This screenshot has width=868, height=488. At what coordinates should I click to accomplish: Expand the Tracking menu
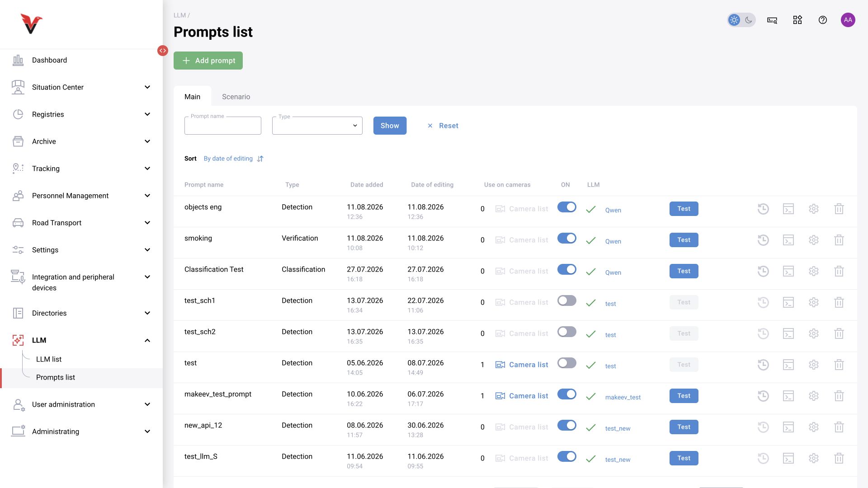click(x=81, y=169)
